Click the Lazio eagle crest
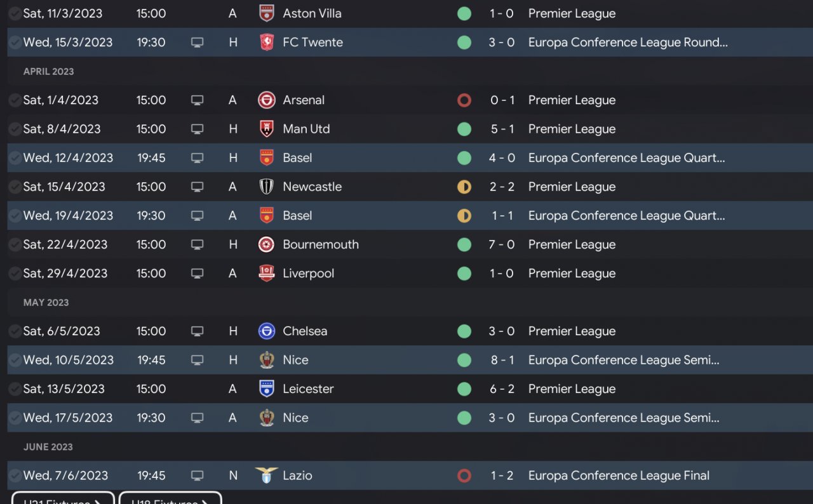Image resolution: width=813 pixels, height=504 pixels. pos(267,475)
